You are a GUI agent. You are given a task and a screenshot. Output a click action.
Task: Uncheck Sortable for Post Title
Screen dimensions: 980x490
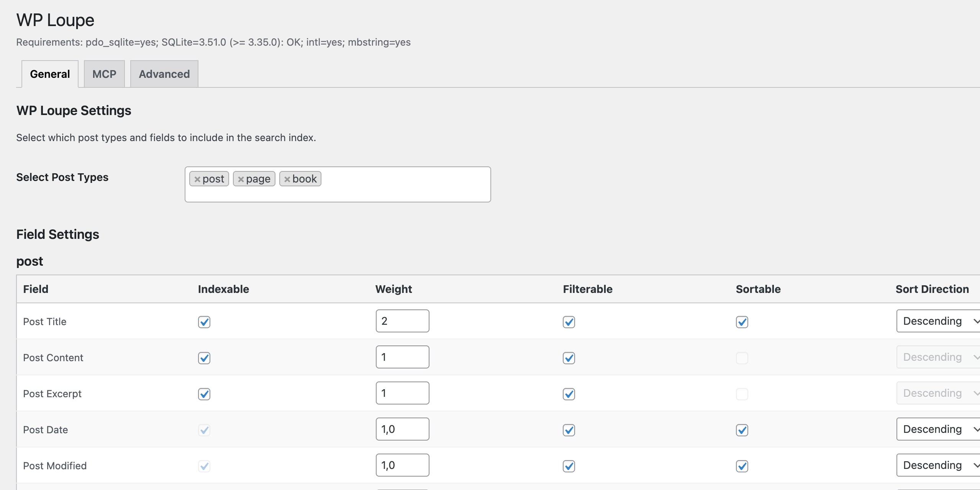pyautogui.click(x=742, y=322)
